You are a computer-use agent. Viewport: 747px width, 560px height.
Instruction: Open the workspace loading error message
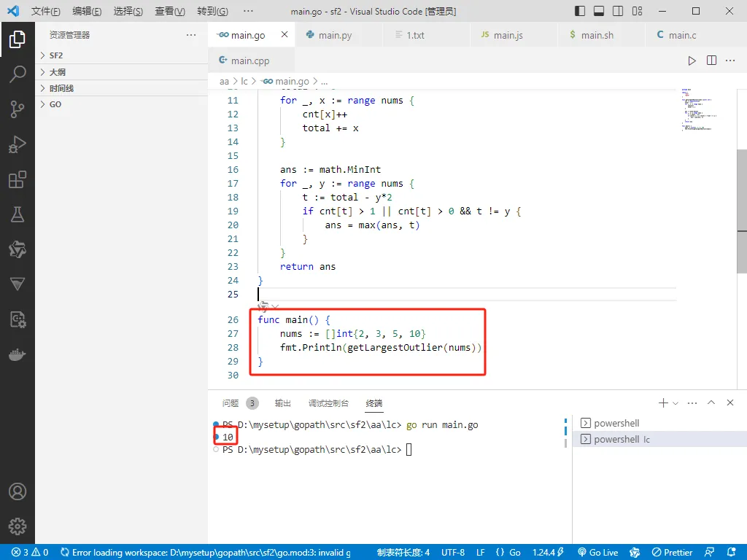tap(205, 553)
